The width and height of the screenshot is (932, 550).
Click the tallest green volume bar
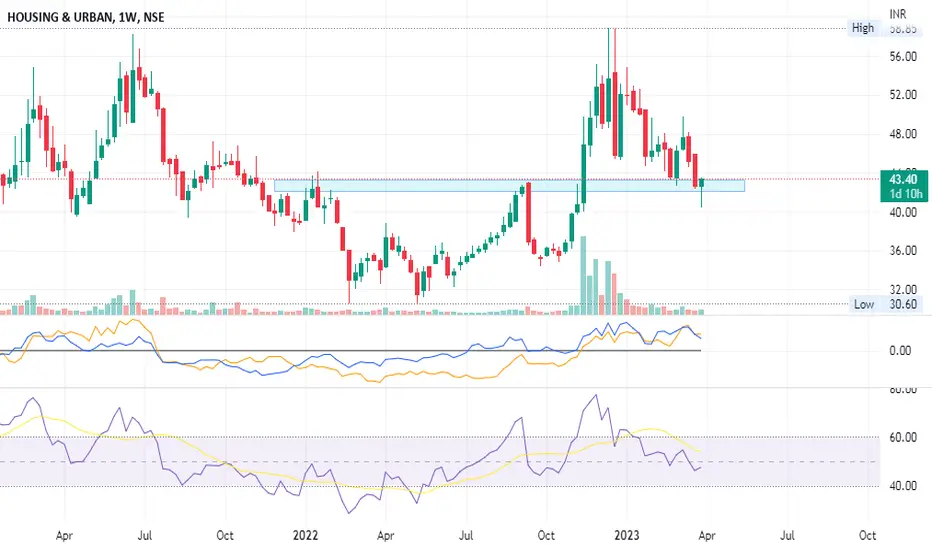point(583,275)
